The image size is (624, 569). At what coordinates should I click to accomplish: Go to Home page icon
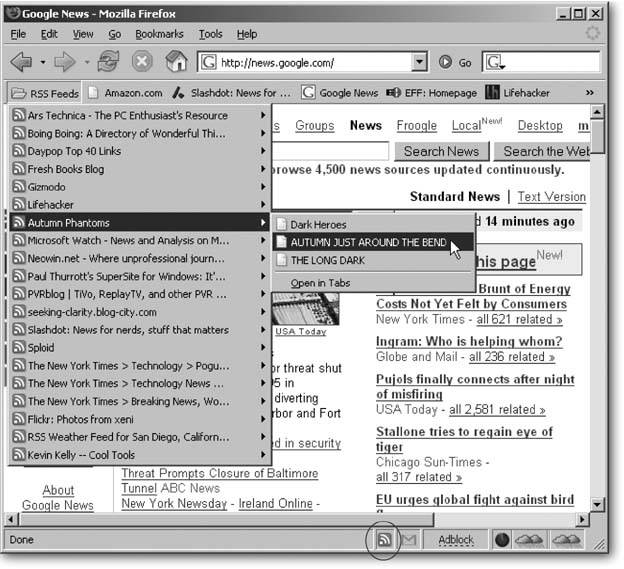click(175, 62)
